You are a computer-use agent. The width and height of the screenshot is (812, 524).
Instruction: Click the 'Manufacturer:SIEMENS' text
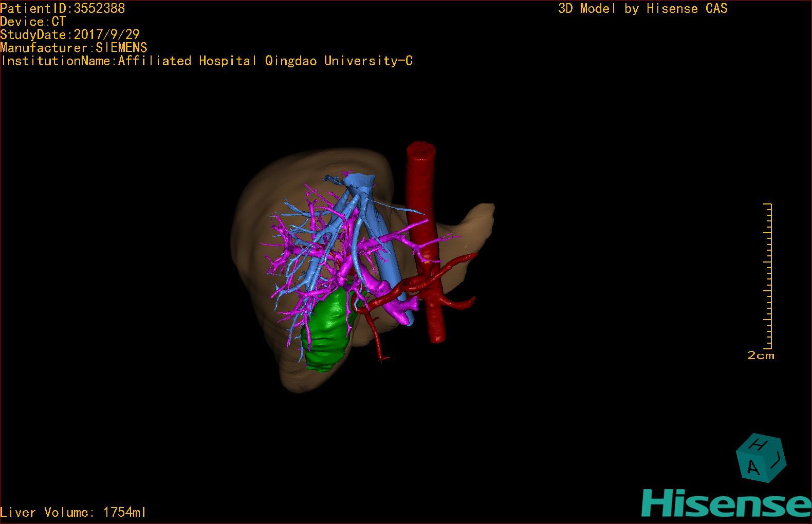[73, 48]
